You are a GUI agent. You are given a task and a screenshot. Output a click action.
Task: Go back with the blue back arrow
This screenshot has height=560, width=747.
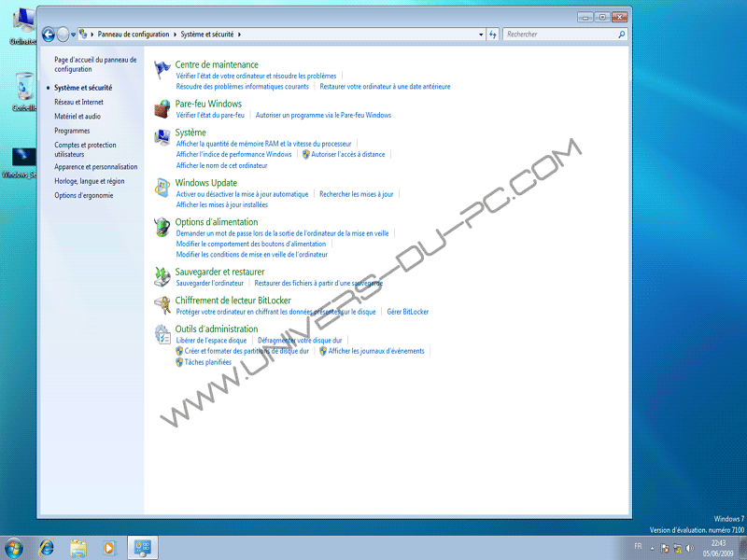coord(49,35)
